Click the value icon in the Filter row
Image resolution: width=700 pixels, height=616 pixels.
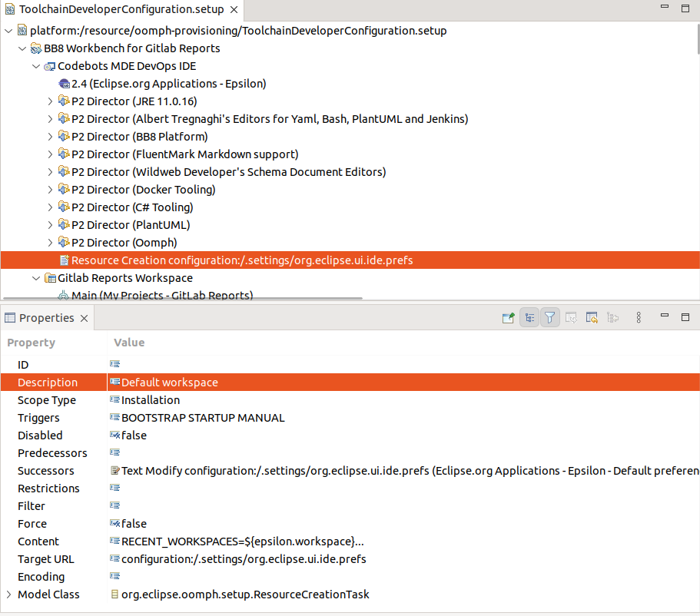coord(114,505)
